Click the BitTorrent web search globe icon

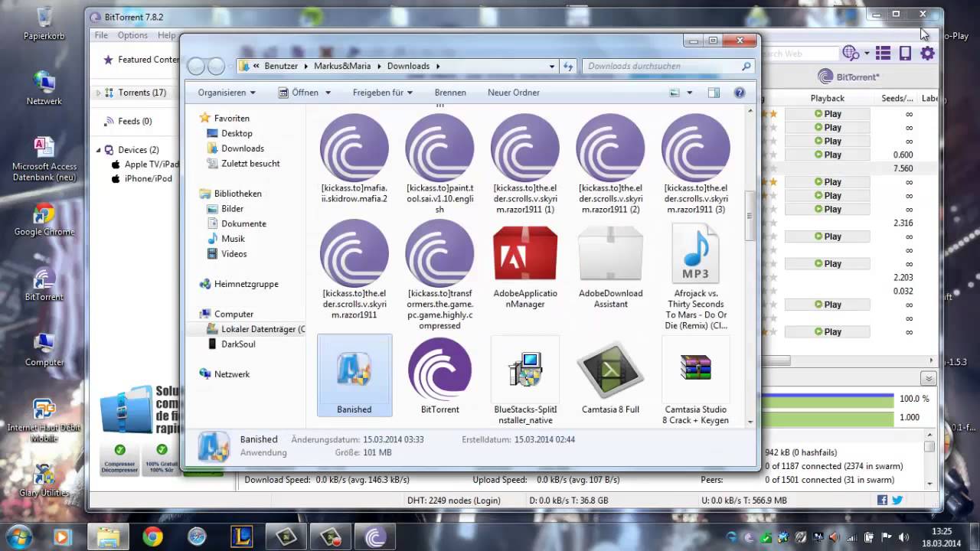pos(851,53)
